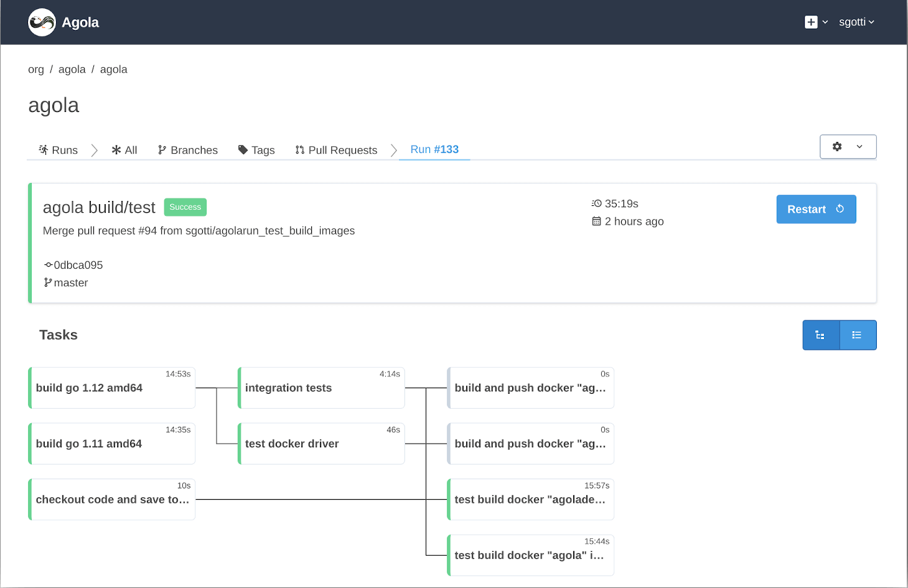Click the Success status badge
908x588 pixels.
pos(185,207)
